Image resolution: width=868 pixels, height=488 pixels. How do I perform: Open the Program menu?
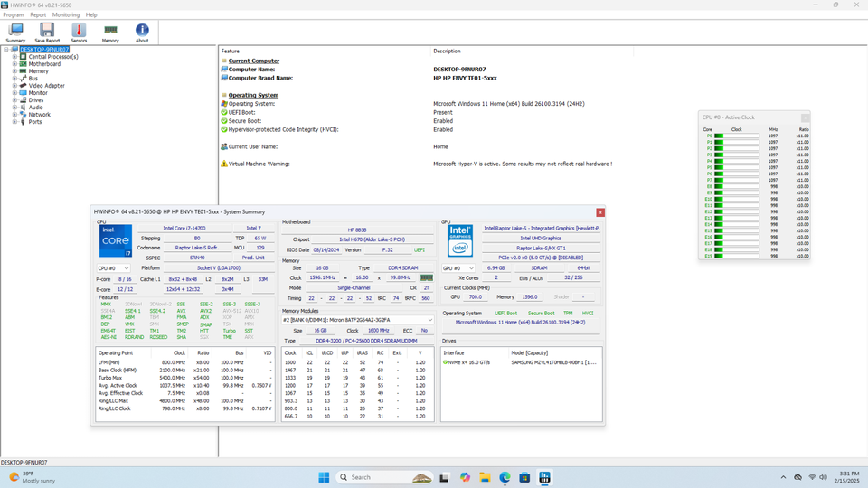coord(14,15)
